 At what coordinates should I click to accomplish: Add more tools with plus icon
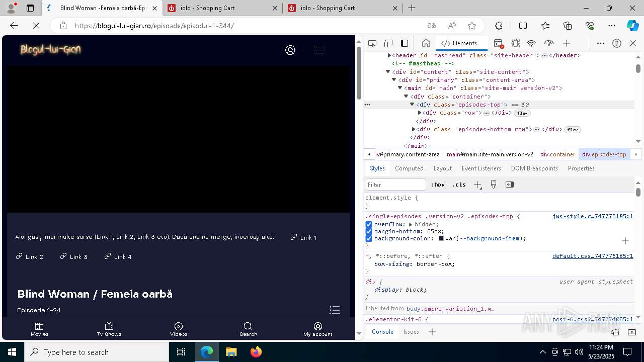coord(567,43)
